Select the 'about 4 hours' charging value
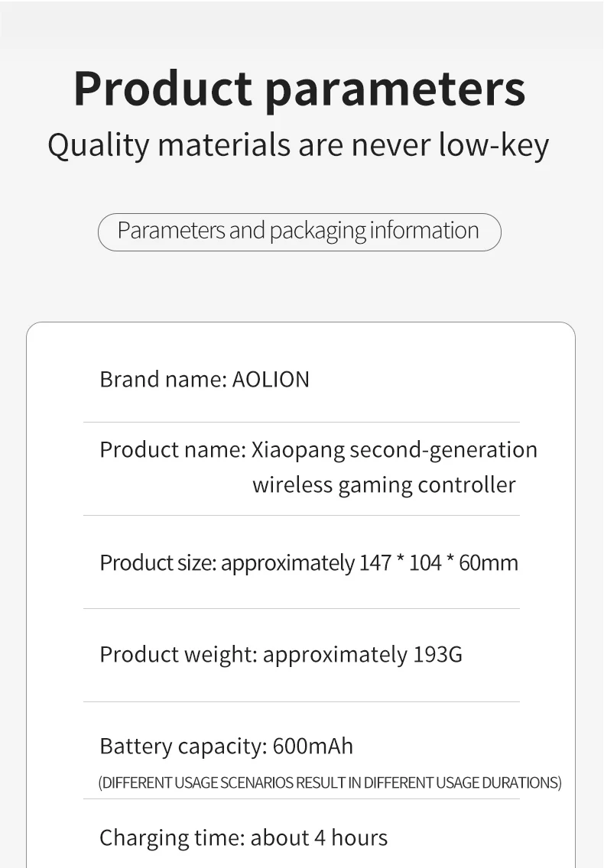 pyautogui.click(x=319, y=837)
